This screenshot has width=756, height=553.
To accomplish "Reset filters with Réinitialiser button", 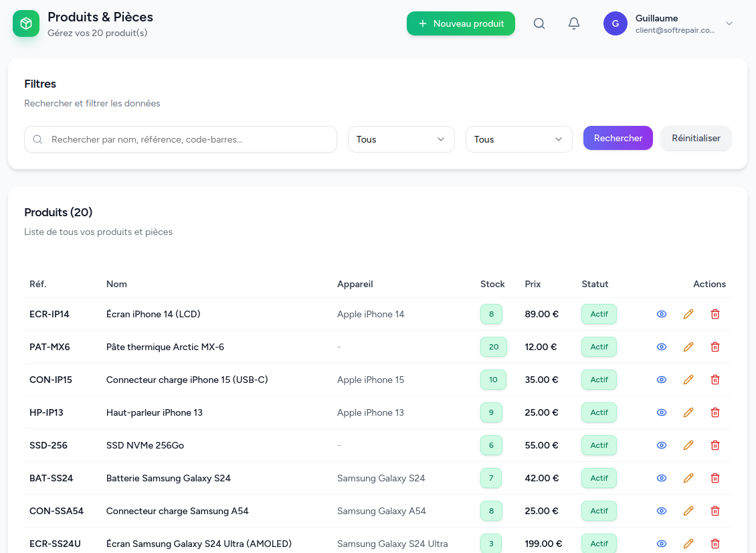I will [696, 138].
